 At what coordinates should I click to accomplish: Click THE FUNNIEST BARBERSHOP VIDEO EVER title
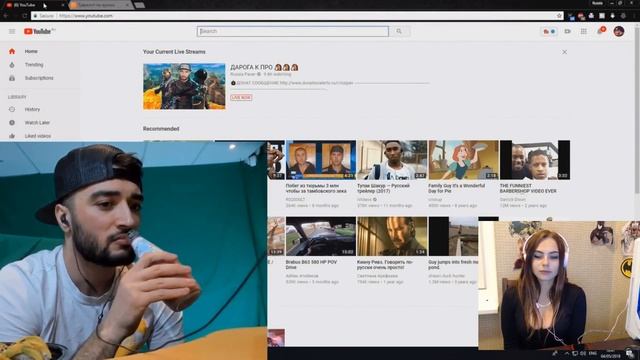(x=528, y=188)
